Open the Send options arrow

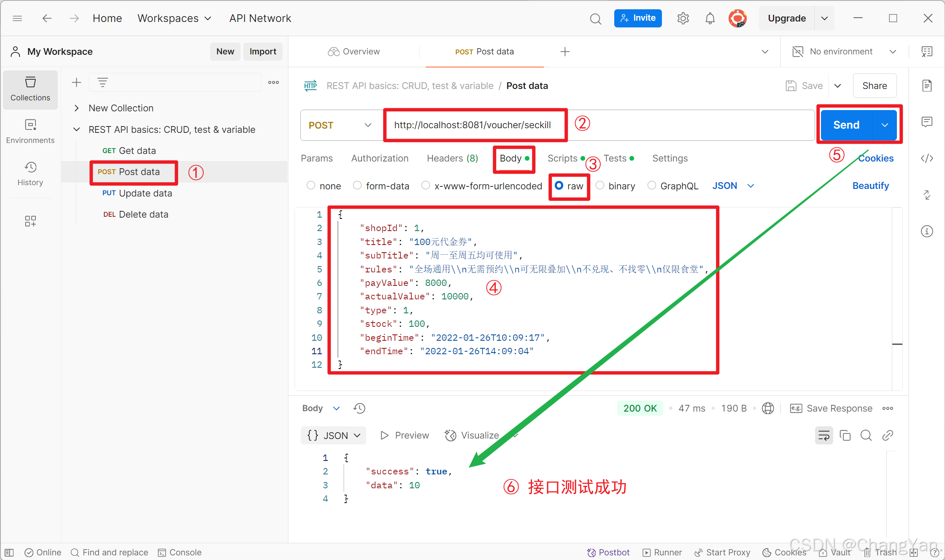click(885, 125)
